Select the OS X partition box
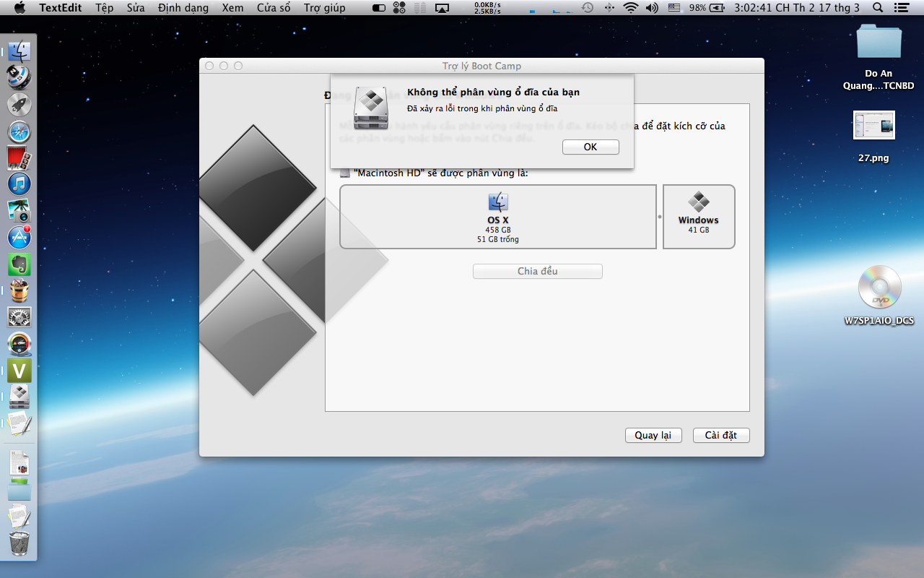The width and height of the screenshot is (924, 578). pyautogui.click(x=498, y=217)
